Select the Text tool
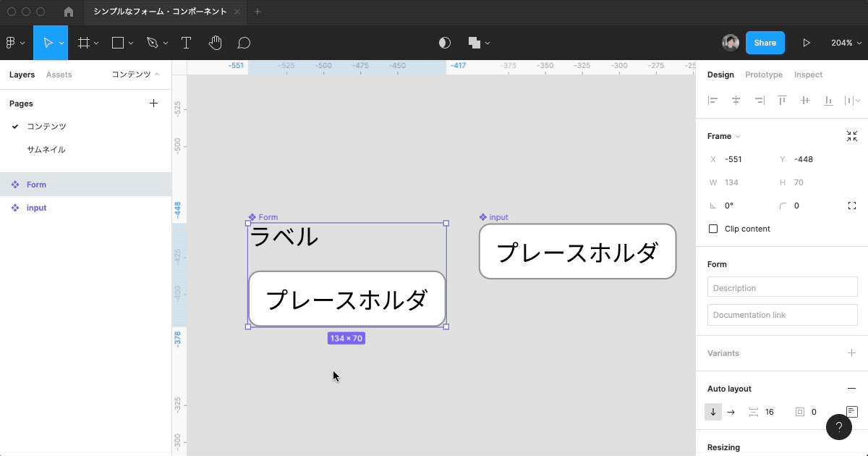This screenshot has width=868, height=456. tap(186, 43)
